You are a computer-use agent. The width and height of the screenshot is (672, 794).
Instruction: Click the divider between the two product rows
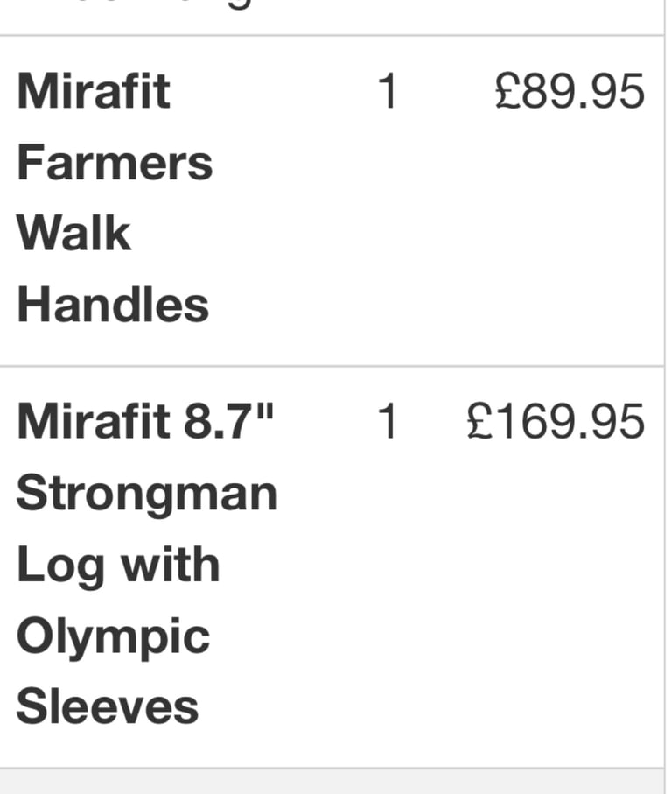click(x=332, y=366)
